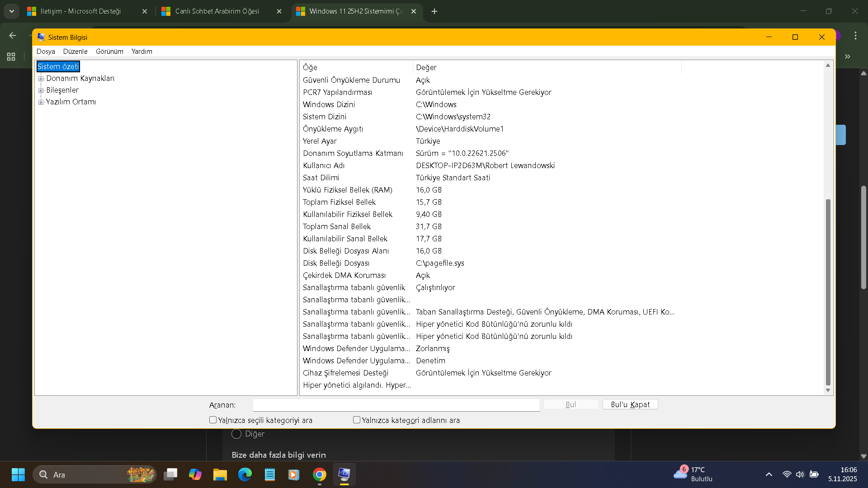Expand the Bileşenler tree node

pyautogui.click(x=41, y=90)
